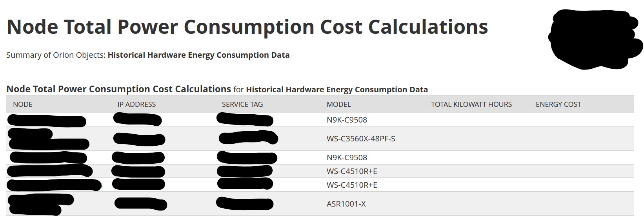Click the redacted service tag in the ASR1001-X row
The width and height of the screenshot is (644, 216).
point(244,203)
